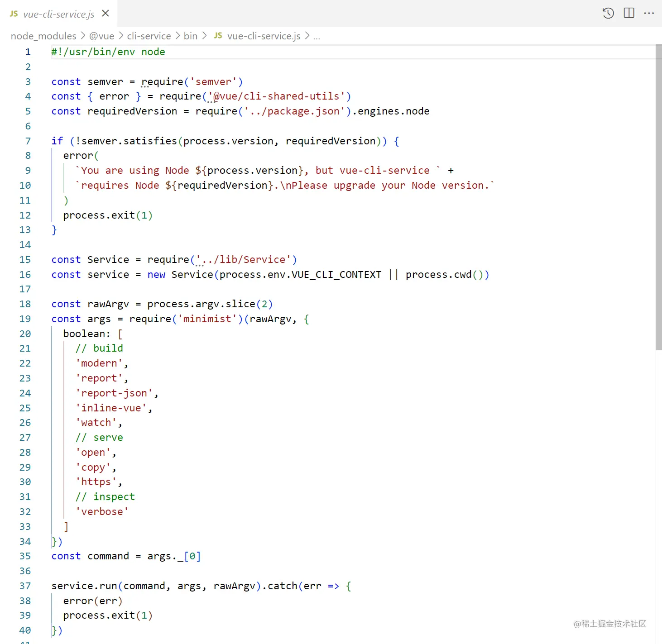Click the 'open' string on line 28

pos(93,453)
